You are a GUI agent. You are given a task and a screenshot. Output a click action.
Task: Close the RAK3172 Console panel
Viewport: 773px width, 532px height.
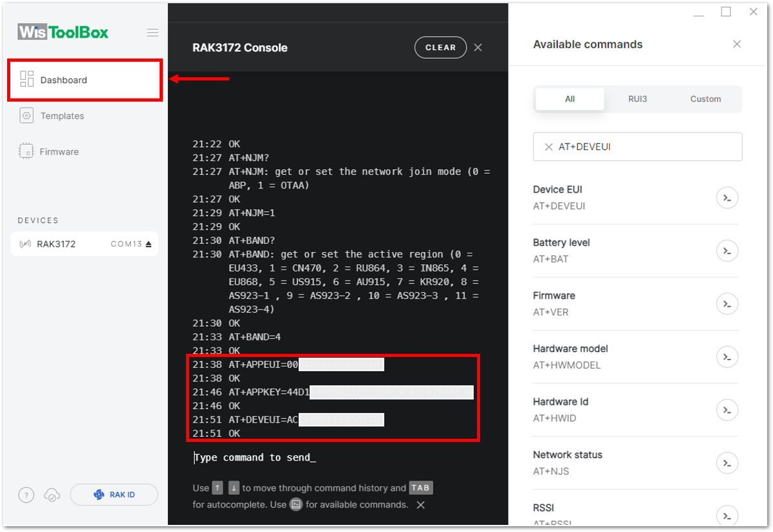478,47
